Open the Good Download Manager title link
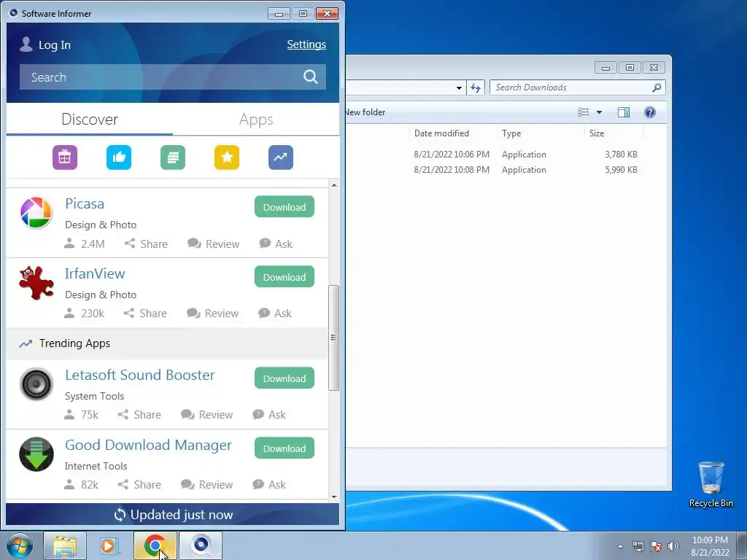 [x=148, y=445]
